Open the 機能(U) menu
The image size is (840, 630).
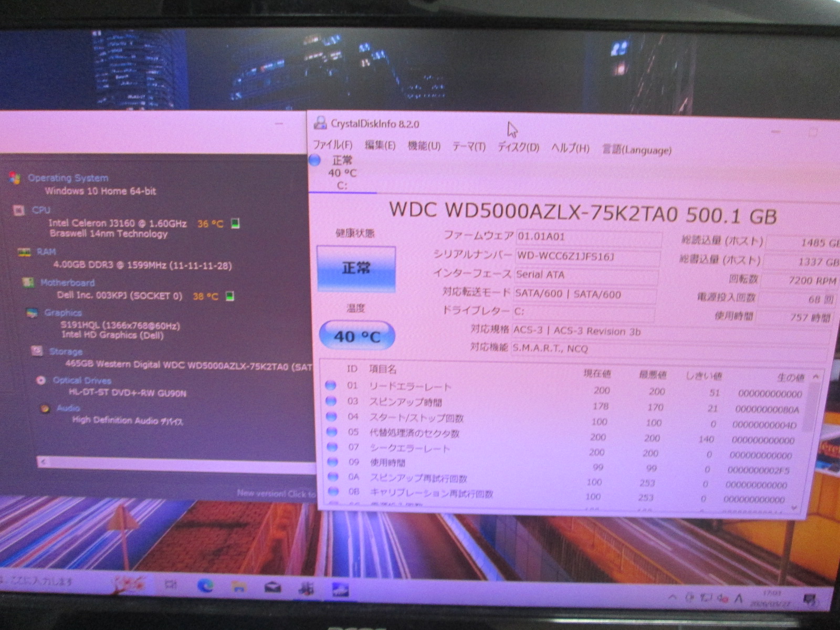click(424, 146)
